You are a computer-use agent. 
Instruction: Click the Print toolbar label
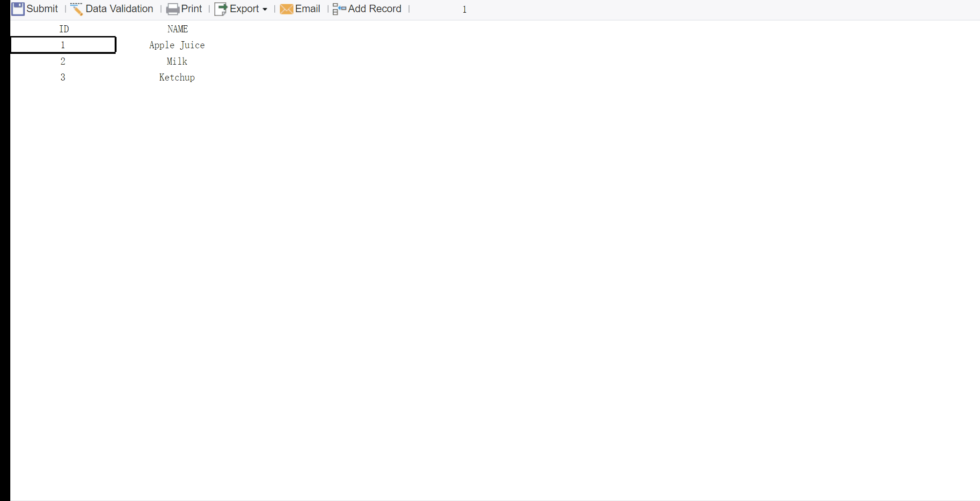pyautogui.click(x=192, y=8)
